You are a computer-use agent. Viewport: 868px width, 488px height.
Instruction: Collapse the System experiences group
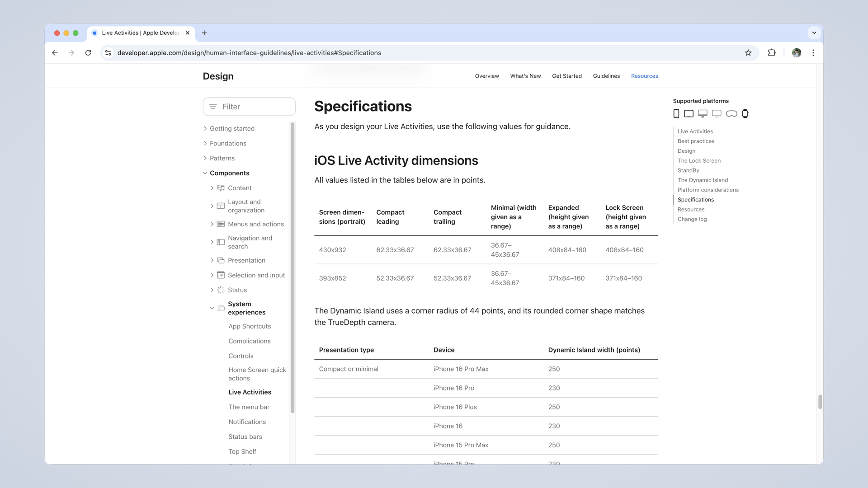tap(212, 308)
